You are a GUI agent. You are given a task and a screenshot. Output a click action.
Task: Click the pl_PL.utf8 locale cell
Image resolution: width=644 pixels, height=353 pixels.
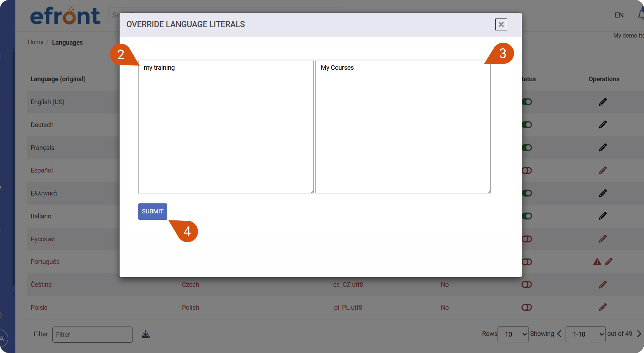[348, 307]
